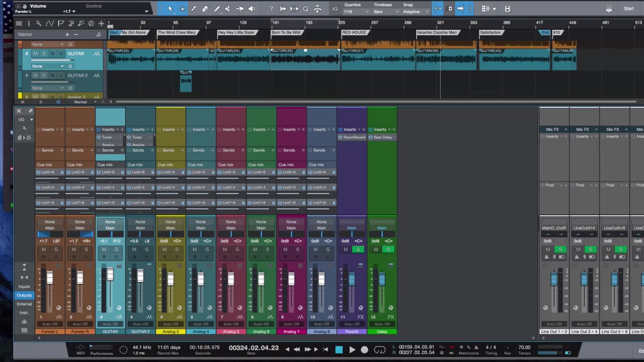This screenshot has width=644, height=362.
Task: Switch mixer to Inputs panel
Action: (x=24, y=287)
